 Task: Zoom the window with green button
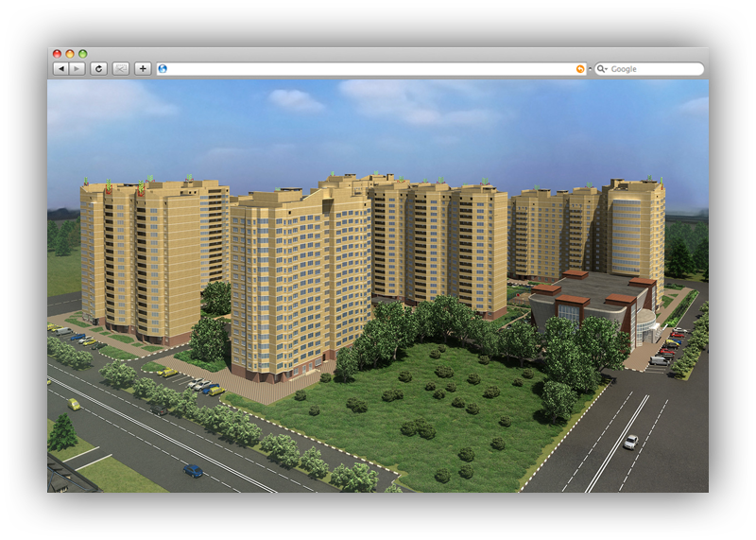(x=83, y=54)
